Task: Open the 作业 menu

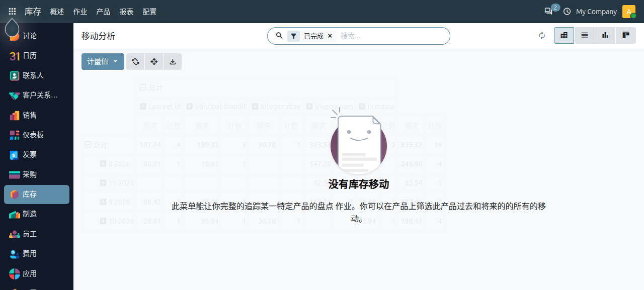Action: [80, 12]
